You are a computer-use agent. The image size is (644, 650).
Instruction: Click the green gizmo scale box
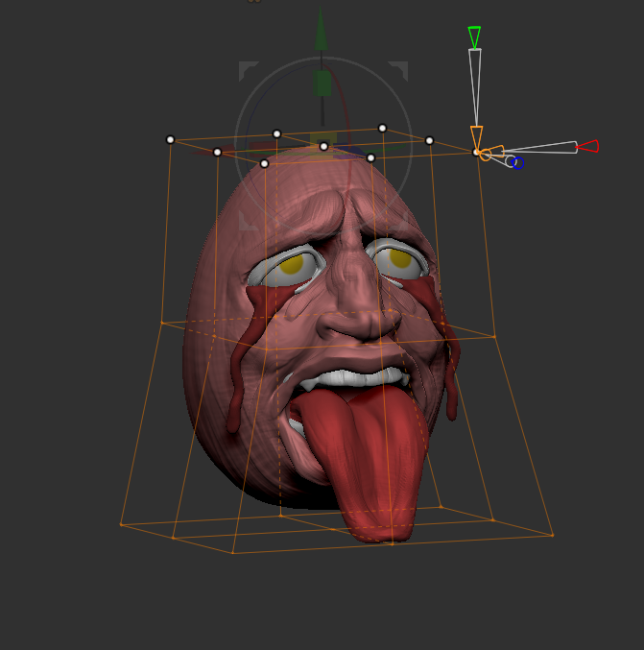coord(323,83)
